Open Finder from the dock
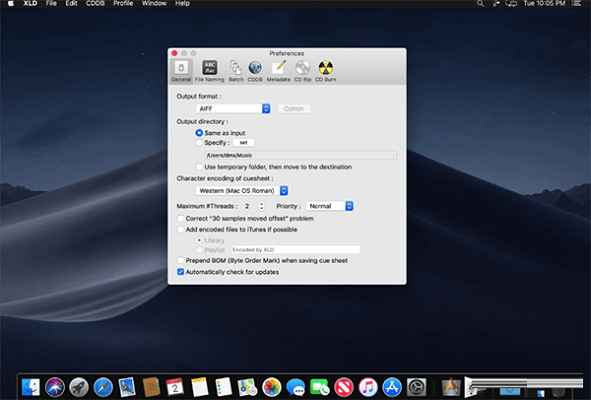The image size is (591, 400). coord(31,387)
